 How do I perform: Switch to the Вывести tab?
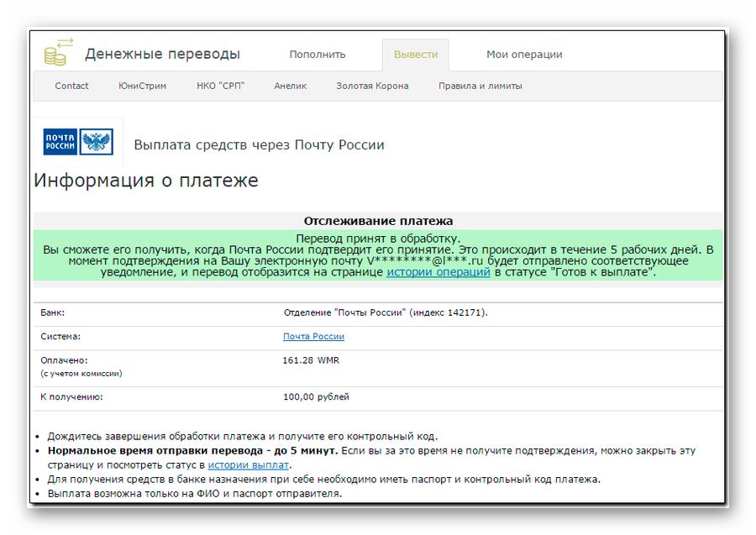click(x=416, y=55)
